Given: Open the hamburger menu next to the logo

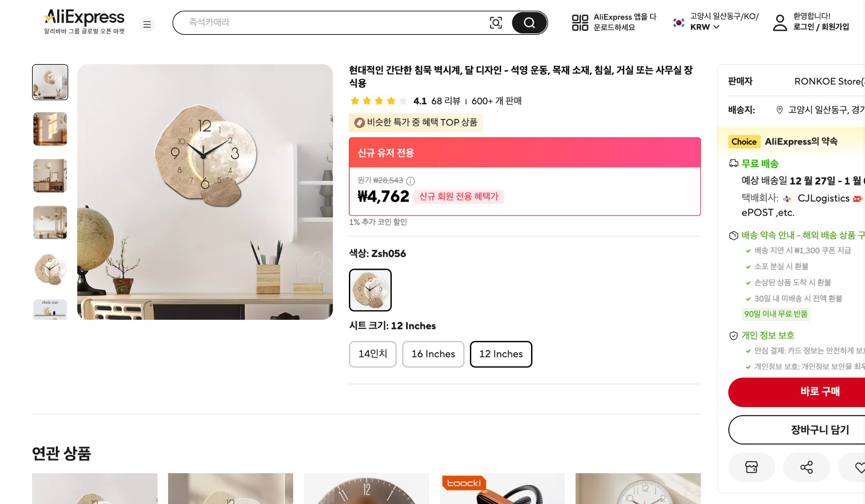Looking at the screenshot, I should pos(147,25).
